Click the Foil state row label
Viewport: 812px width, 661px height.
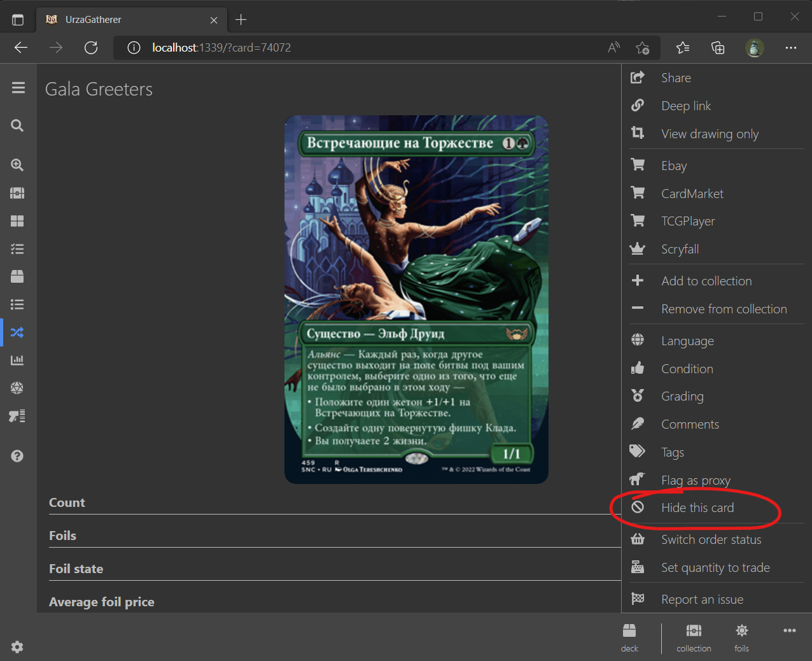tap(76, 569)
